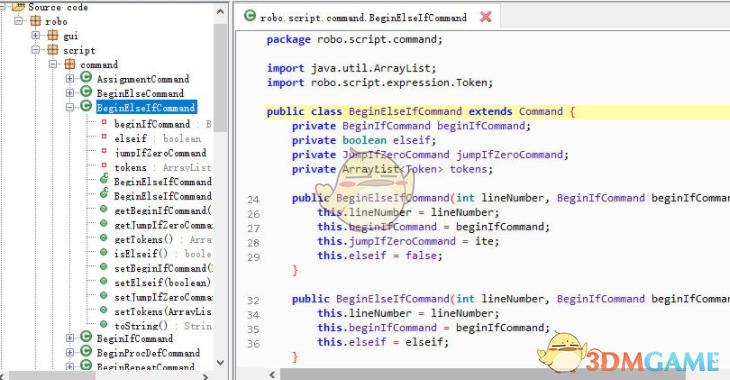The height and width of the screenshot is (380, 730).
Task: Click the toString method icon
Action: point(104,325)
